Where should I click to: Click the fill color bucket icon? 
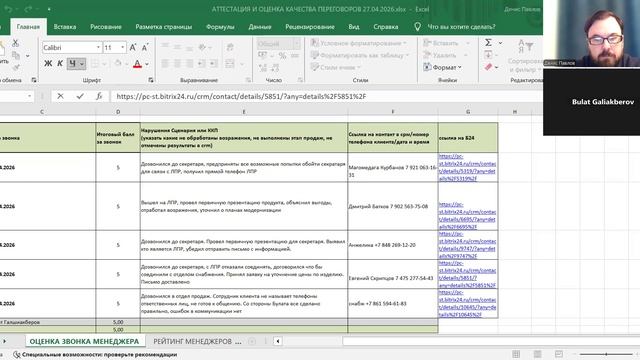[x=118, y=64]
